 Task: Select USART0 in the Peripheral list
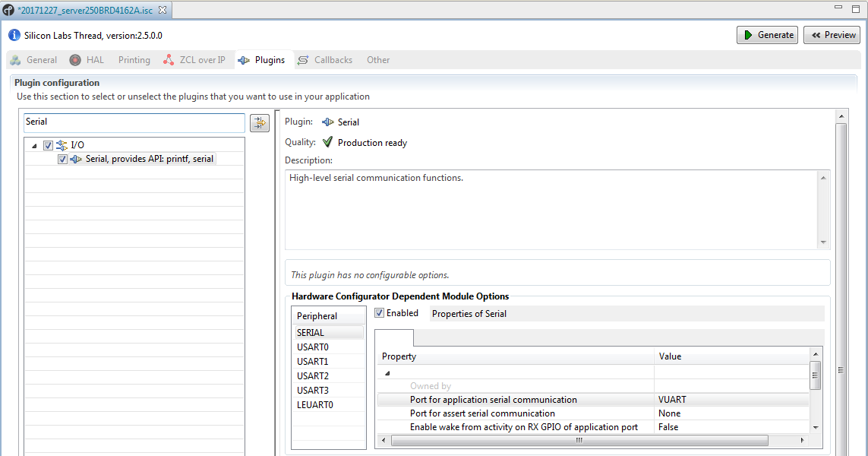(x=313, y=347)
